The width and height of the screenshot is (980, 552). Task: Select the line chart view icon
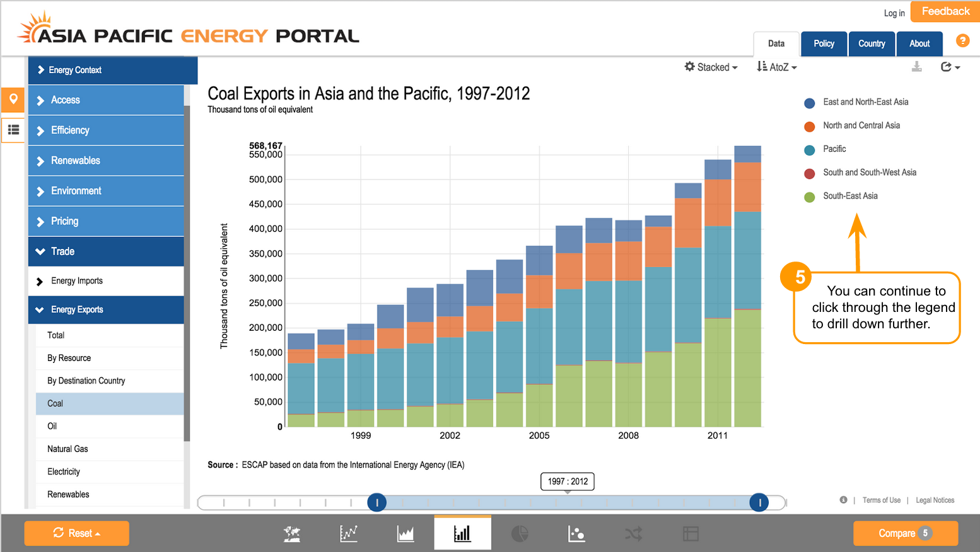pos(349,534)
